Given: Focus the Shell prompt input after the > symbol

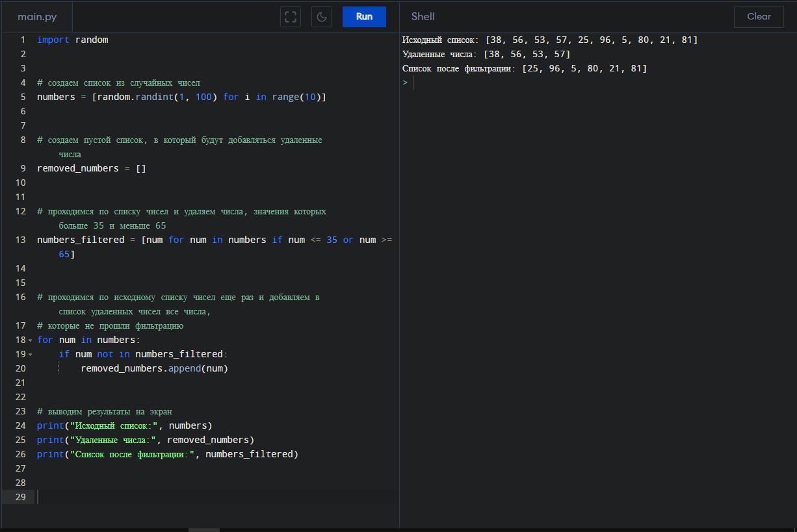Looking at the screenshot, I should pos(455,82).
